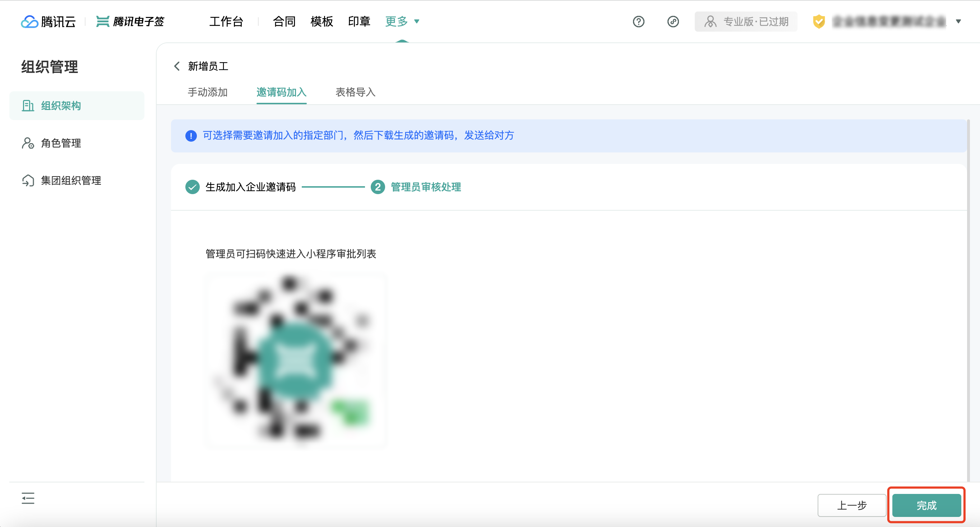Click the blurred enterprise account name

(x=889, y=22)
